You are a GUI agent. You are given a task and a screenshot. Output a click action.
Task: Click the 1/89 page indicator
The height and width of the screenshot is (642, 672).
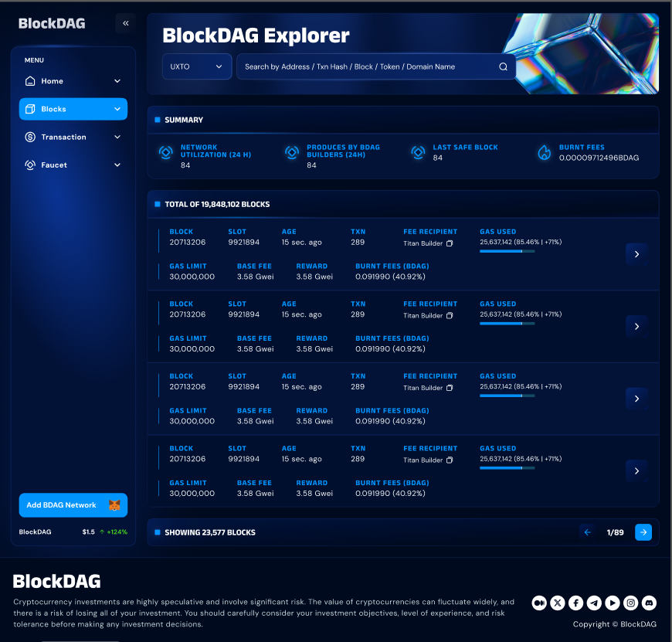tap(615, 532)
